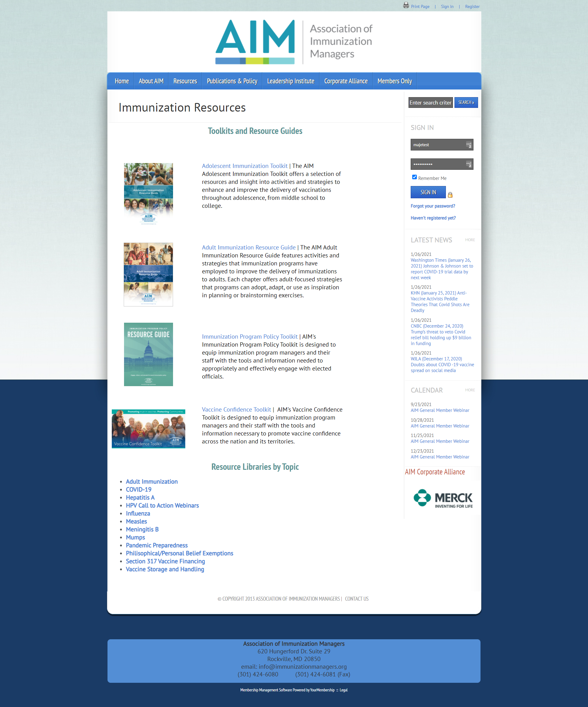This screenshot has width=588, height=707.
Task: Show MORE latest news items
Action: (470, 240)
